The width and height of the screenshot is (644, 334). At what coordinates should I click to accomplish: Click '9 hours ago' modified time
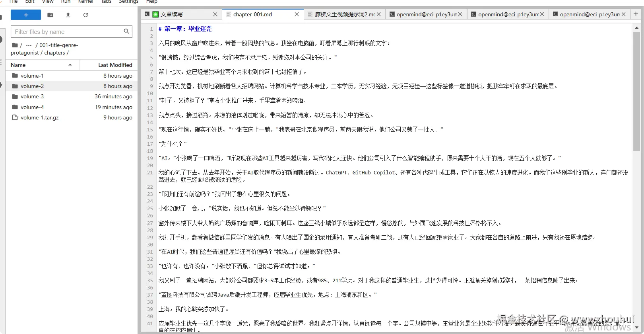pos(118,117)
